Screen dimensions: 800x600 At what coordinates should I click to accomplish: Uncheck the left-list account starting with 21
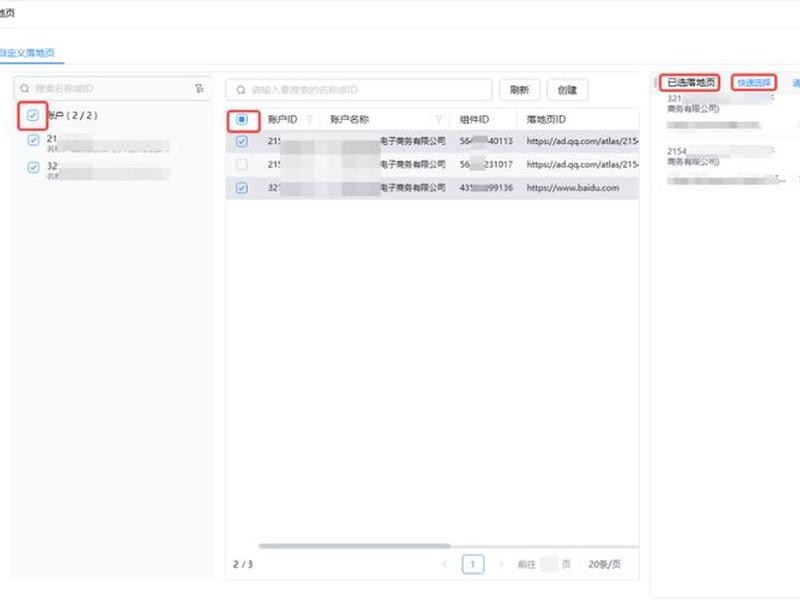pos(33,140)
